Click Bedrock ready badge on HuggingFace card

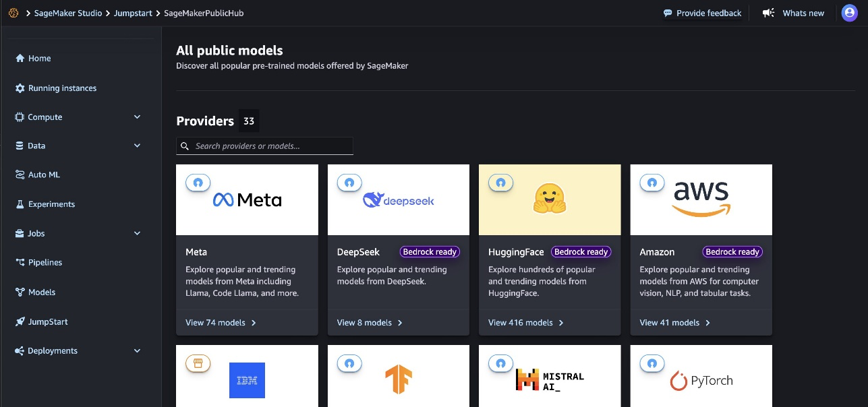(x=581, y=252)
